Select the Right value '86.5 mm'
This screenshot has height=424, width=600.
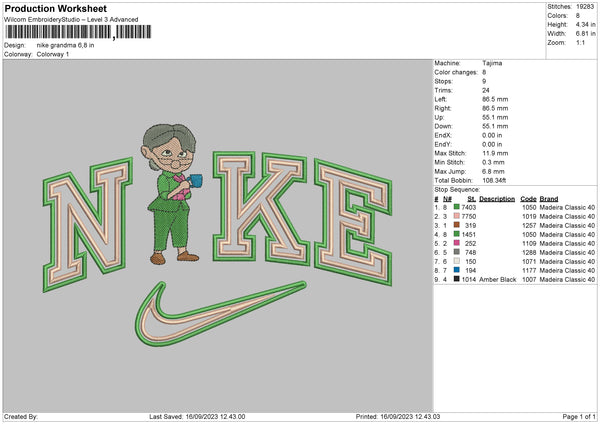(495, 108)
